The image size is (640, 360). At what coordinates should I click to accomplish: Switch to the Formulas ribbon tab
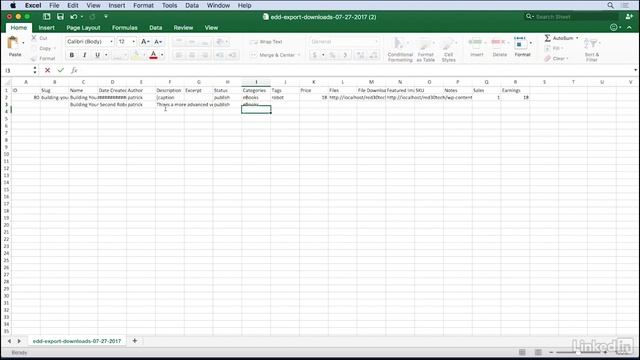(x=124, y=27)
